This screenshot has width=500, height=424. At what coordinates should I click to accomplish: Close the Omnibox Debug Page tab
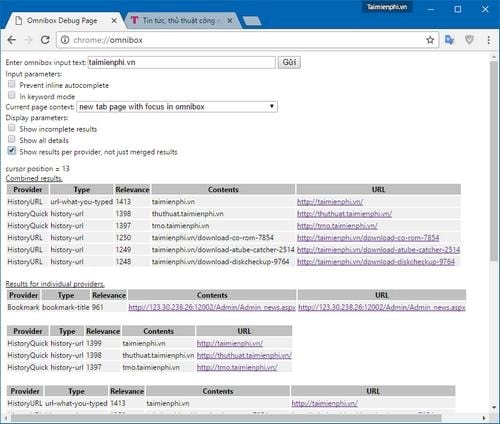click(114, 21)
